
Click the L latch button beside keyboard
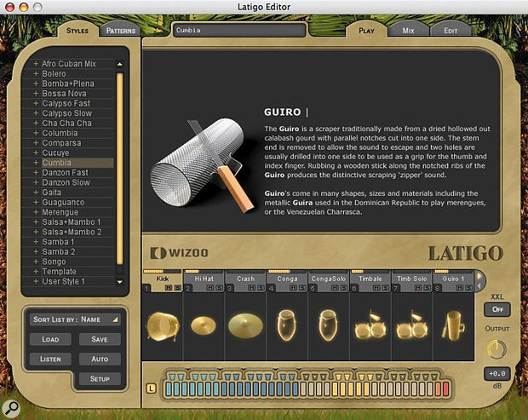(151, 388)
